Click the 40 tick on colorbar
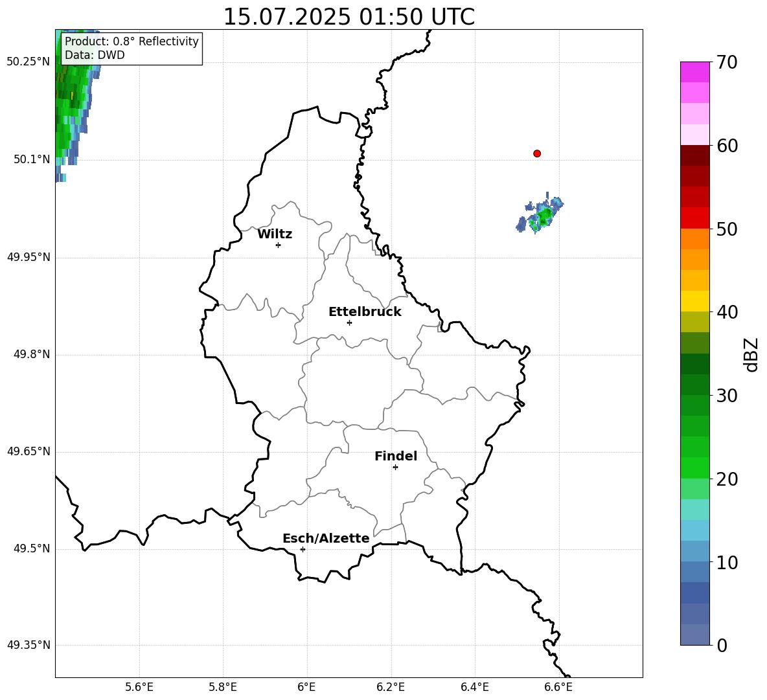The height and width of the screenshot is (700, 767). point(727,312)
